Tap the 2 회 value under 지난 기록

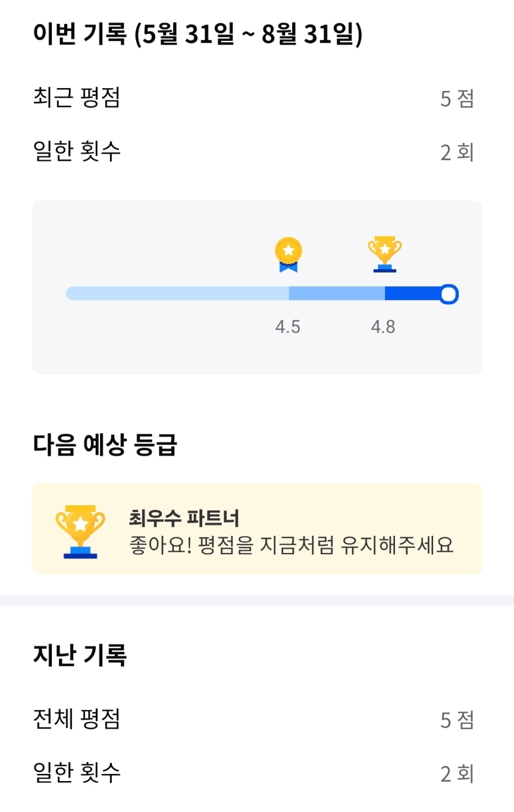pyautogui.click(x=457, y=774)
